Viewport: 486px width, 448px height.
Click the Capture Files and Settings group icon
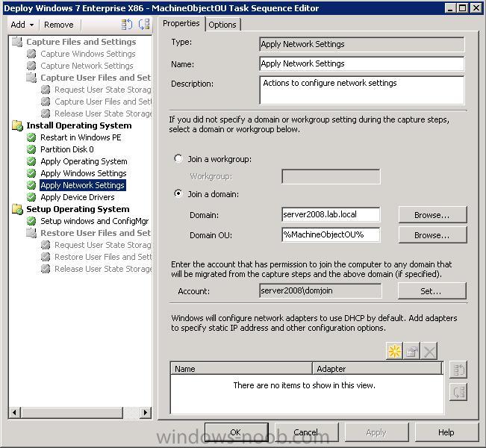point(17,42)
